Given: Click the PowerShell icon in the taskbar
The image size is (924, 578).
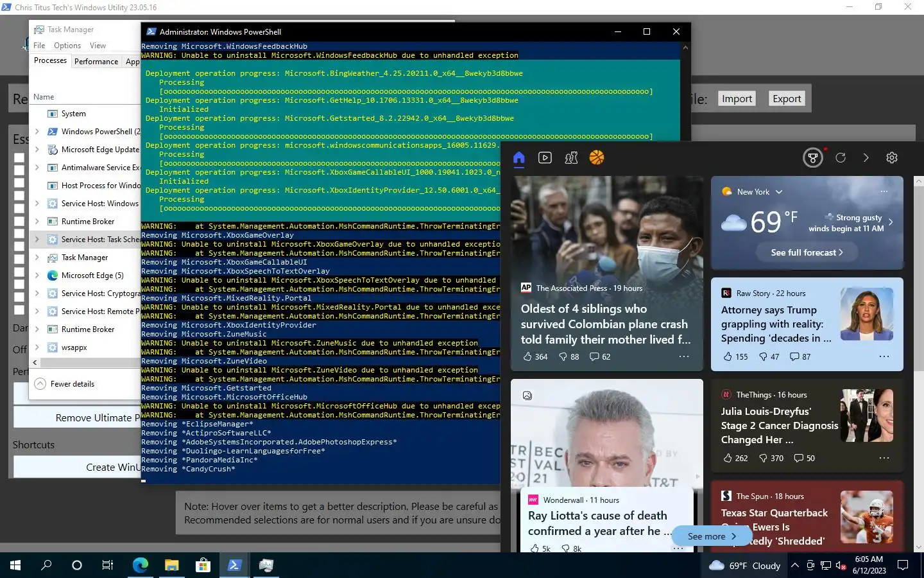Looking at the screenshot, I should click(234, 565).
